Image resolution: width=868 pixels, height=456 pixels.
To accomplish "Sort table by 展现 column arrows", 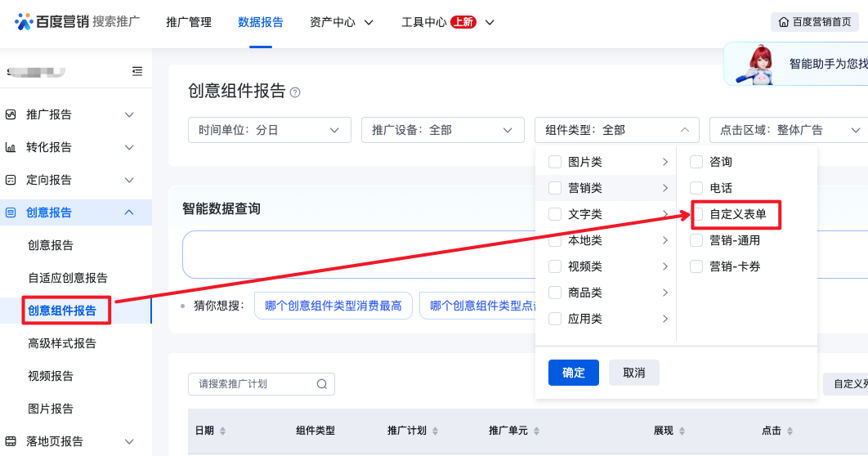I will (682, 431).
